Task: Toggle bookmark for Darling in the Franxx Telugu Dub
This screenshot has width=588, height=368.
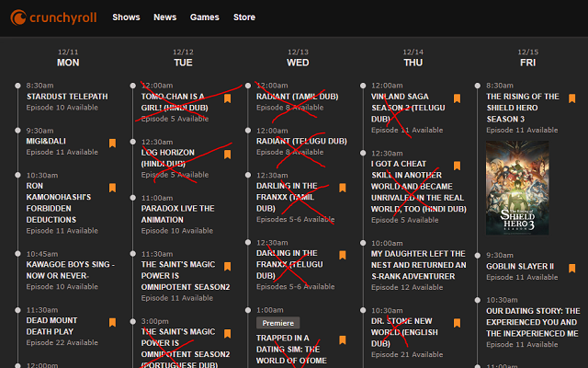Action: (x=343, y=256)
